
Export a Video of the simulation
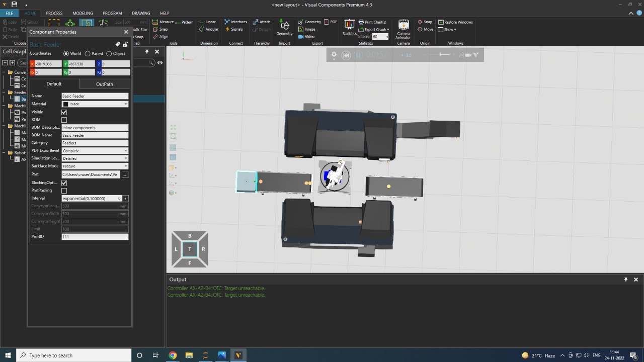pyautogui.click(x=306, y=37)
